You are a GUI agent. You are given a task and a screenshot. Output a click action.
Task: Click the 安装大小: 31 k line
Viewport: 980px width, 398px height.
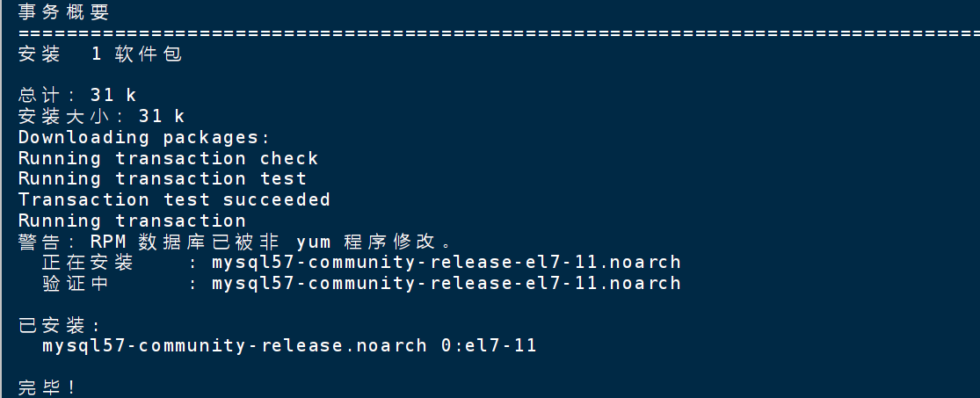(101, 116)
